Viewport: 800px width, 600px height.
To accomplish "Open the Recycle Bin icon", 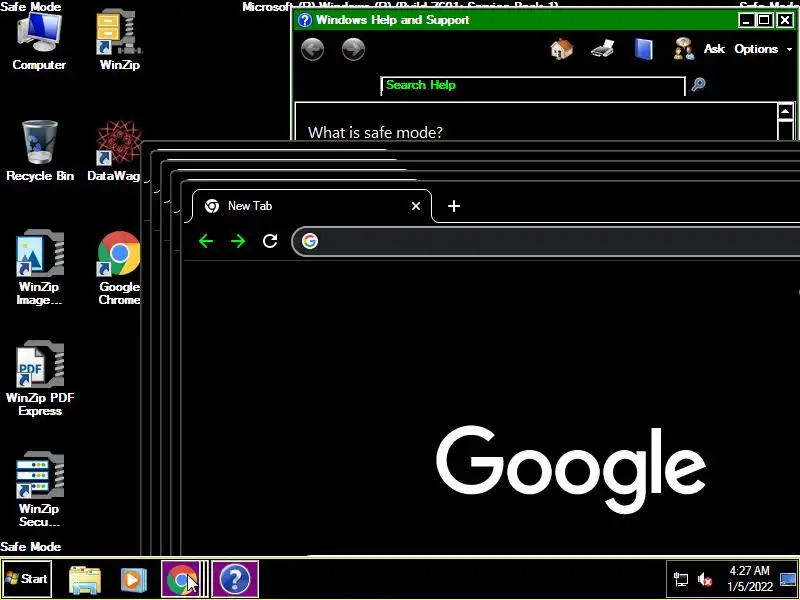I will click(40, 152).
